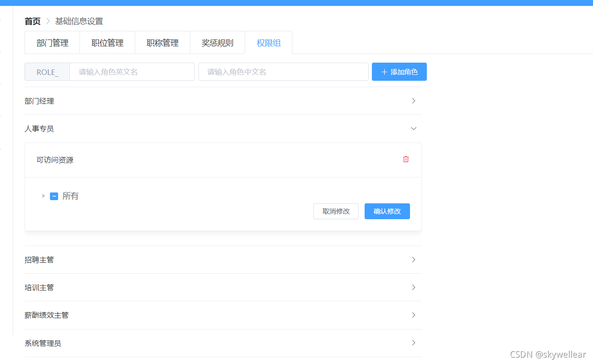Click the expand triangle before 所有 node
The image size is (593, 364).
[x=43, y=196]
